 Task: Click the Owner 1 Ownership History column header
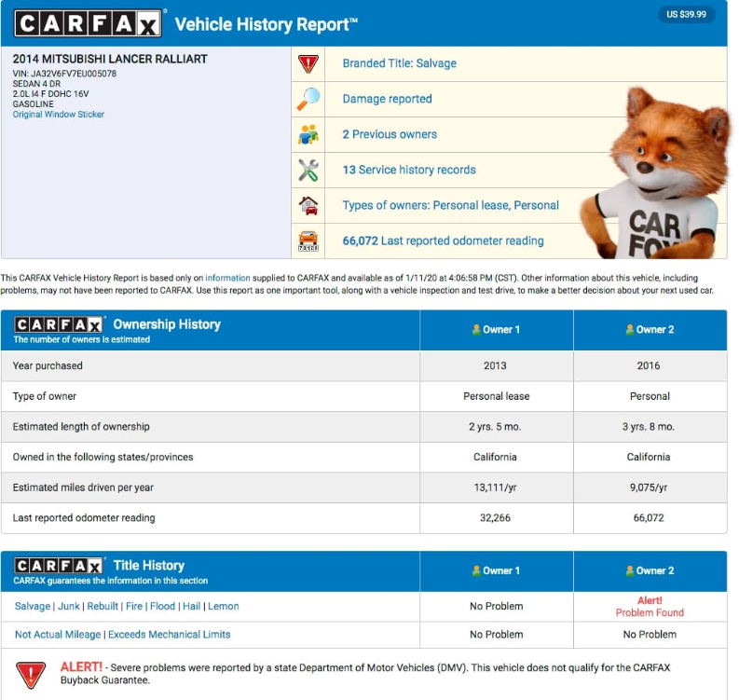coord(497,330)
